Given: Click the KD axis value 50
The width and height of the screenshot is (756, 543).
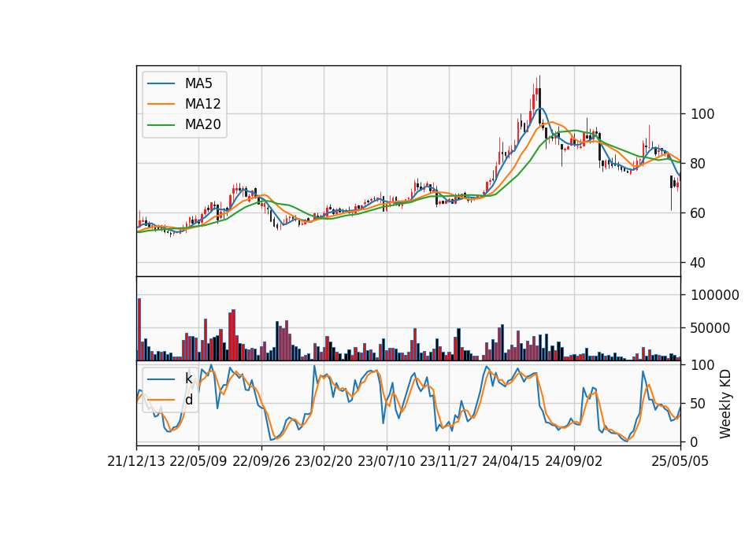Looking at the screenshot, I should pyautogui.click(x=699, y=404).
